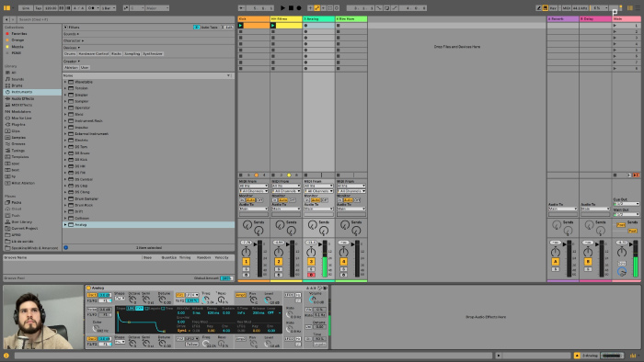Click the transport Stop button
This screenshot has width=644, height=362.
pos(291,7)
